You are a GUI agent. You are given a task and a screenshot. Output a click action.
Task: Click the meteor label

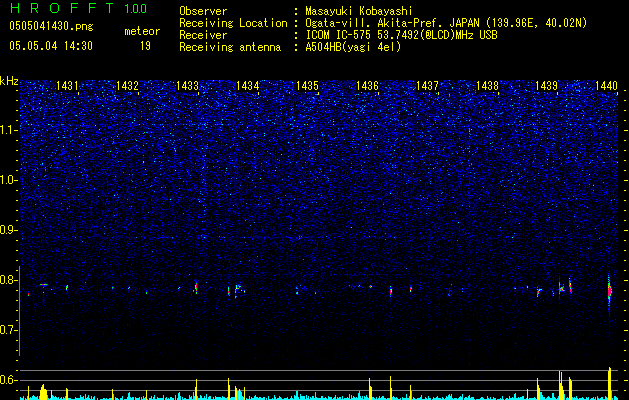pyautogui.click(x=142, y=31)
